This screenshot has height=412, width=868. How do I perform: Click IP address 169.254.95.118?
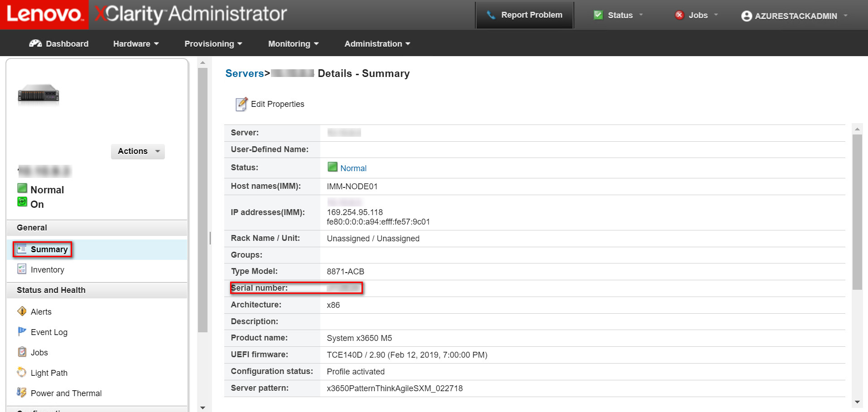(x=355, y=212)
